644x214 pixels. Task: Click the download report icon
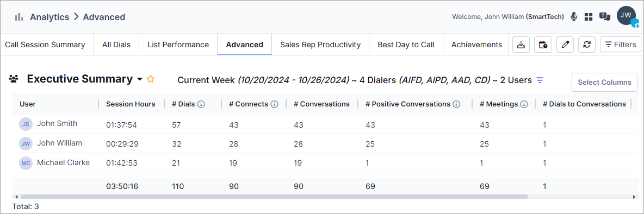(x=521, y=45)
